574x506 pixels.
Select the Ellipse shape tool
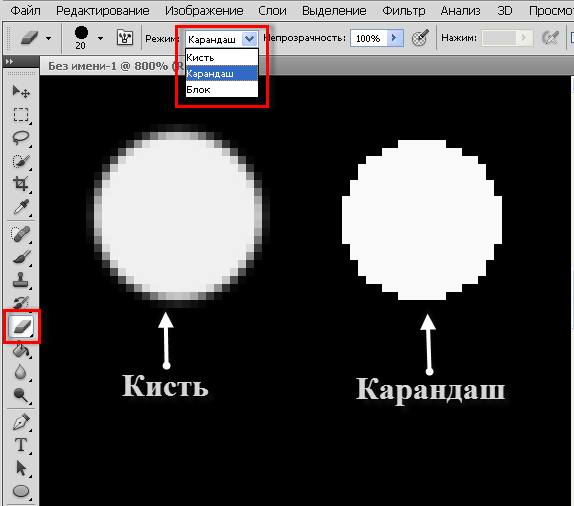[x=21, y=491]
